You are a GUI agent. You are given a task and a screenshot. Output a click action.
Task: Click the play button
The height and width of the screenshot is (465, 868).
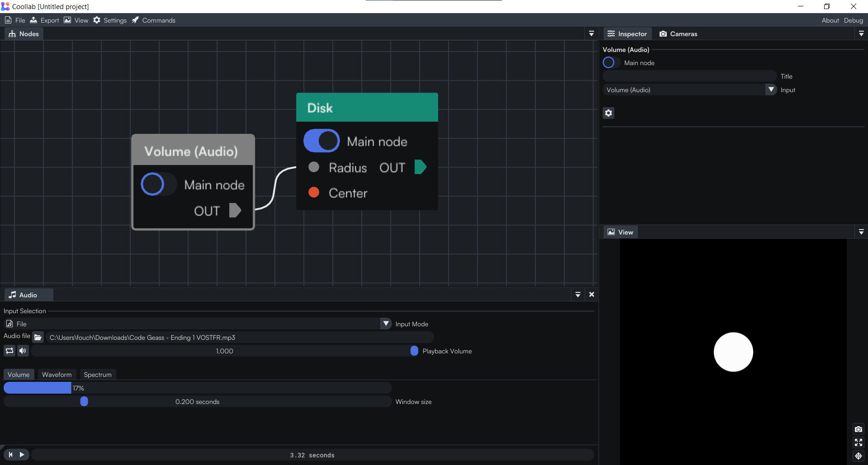(x=22, y=455)
